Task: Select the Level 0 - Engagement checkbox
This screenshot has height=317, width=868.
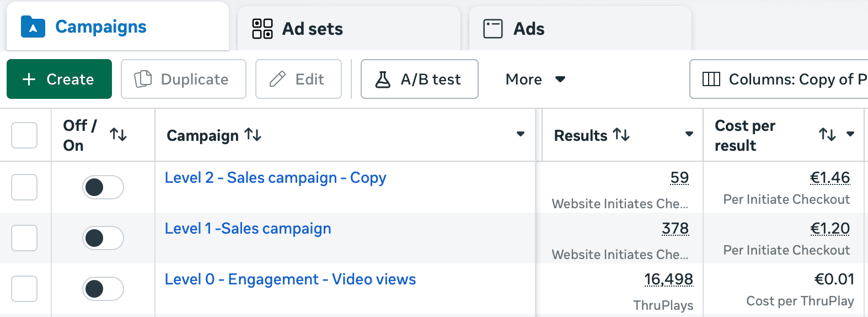Action: [x=24, y=289]
